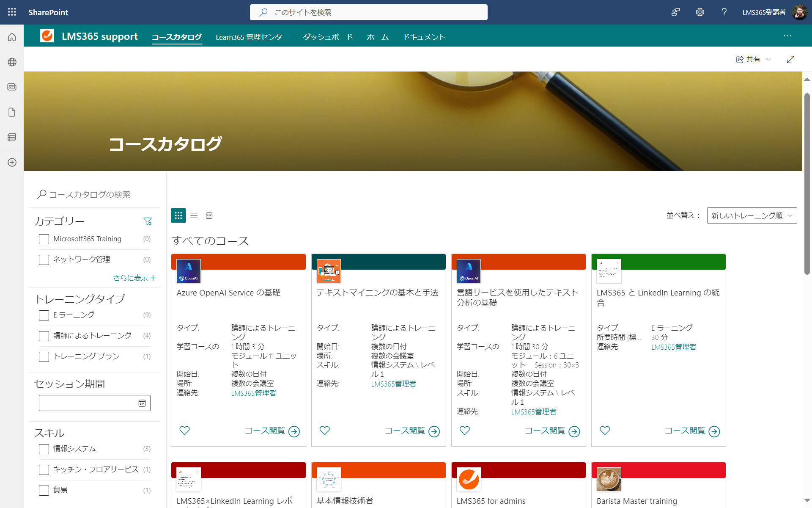
Task: Open the My lists icon in left rail
Action: [x=12, y=137]
